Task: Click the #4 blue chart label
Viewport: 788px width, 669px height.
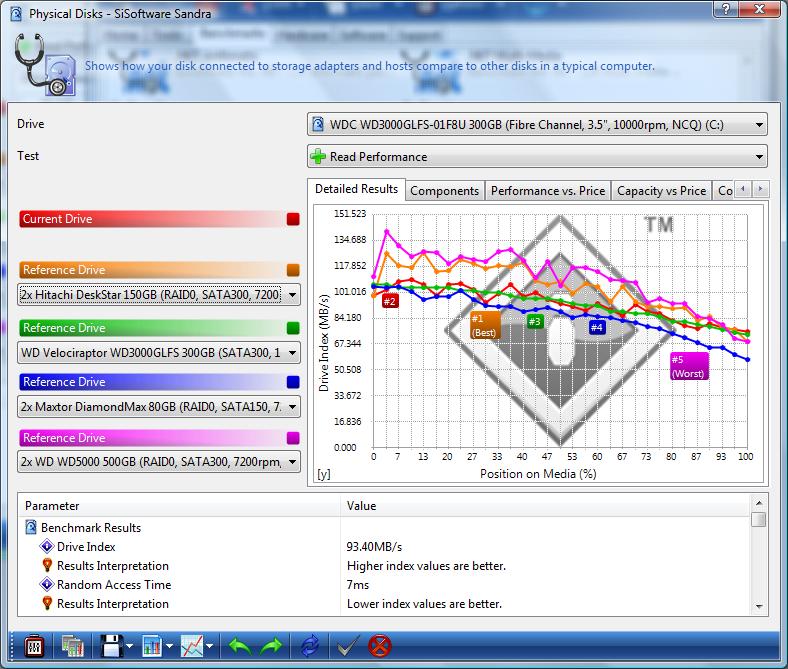Action: pos(597,328)
